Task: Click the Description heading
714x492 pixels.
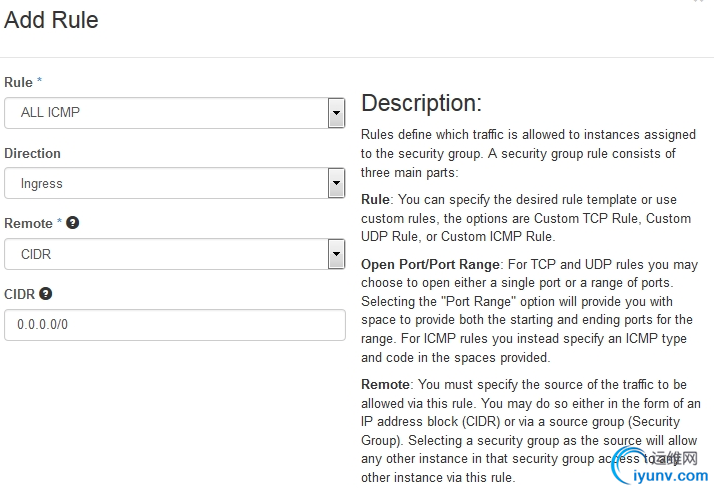Action: pyautogui.click(x=421, y=103)
